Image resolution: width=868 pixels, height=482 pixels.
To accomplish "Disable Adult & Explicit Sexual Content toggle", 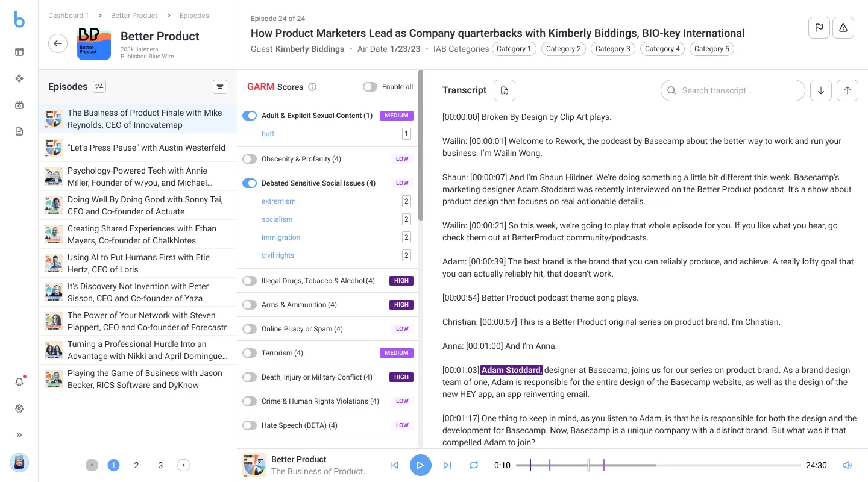I will (250, 116).
